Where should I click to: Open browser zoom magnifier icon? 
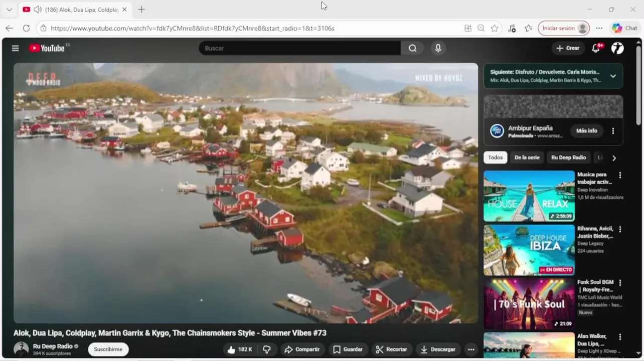coord(481,28)
